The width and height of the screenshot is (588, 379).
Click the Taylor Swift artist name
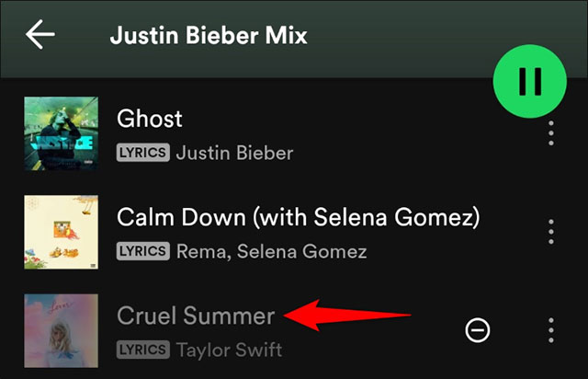point(229,350)
